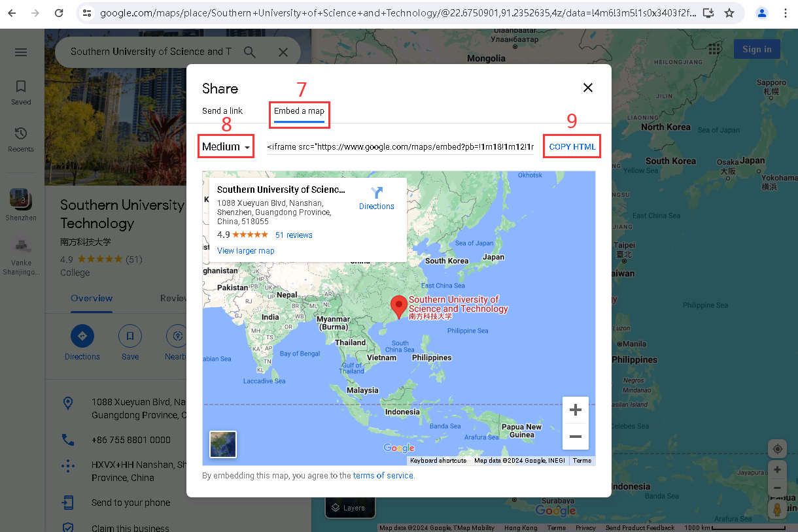Image resolution: width=798 pixels, height=532 pixels.
Task: Zoom in on the main background map
Action: coord(777,470)
